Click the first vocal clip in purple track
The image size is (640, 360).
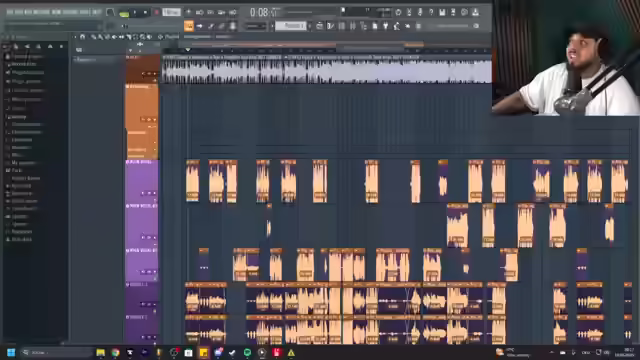coord(193,181)
